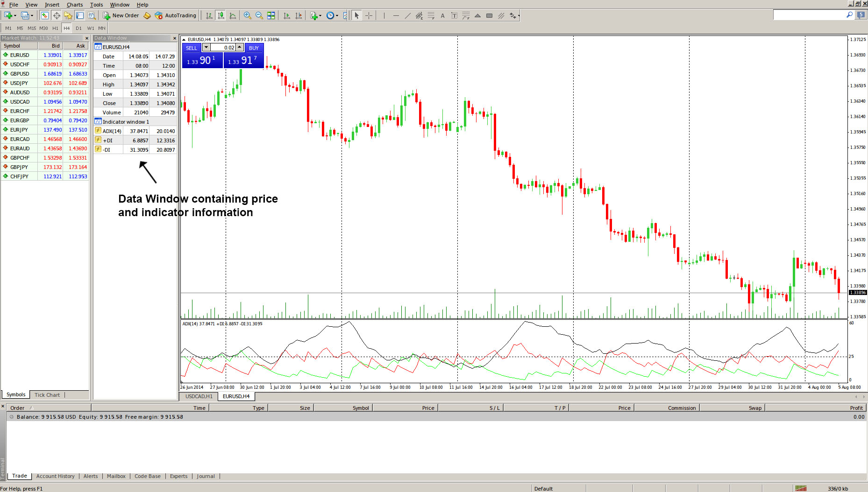Open the trade volume dropdown arrow
868x492 pixels.
click(206, 48)
